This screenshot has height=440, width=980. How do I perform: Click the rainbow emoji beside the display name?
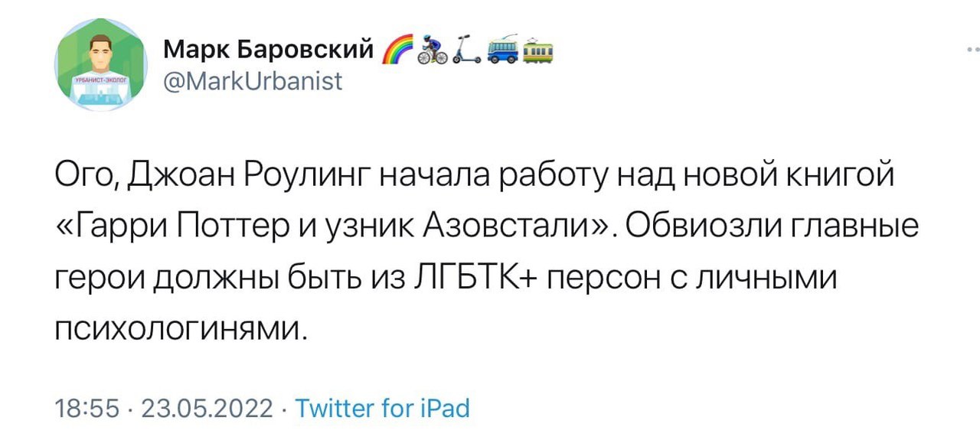coord(397,52)
